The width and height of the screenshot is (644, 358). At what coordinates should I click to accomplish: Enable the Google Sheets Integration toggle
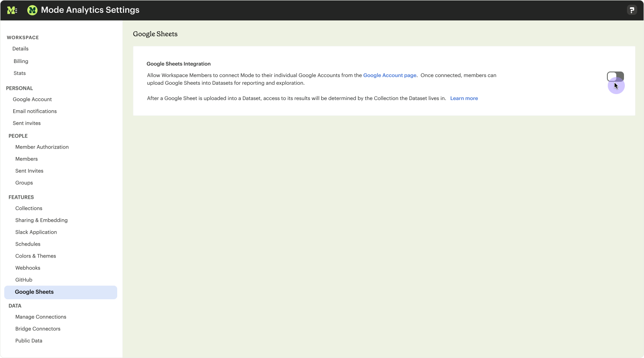(615, 77)
